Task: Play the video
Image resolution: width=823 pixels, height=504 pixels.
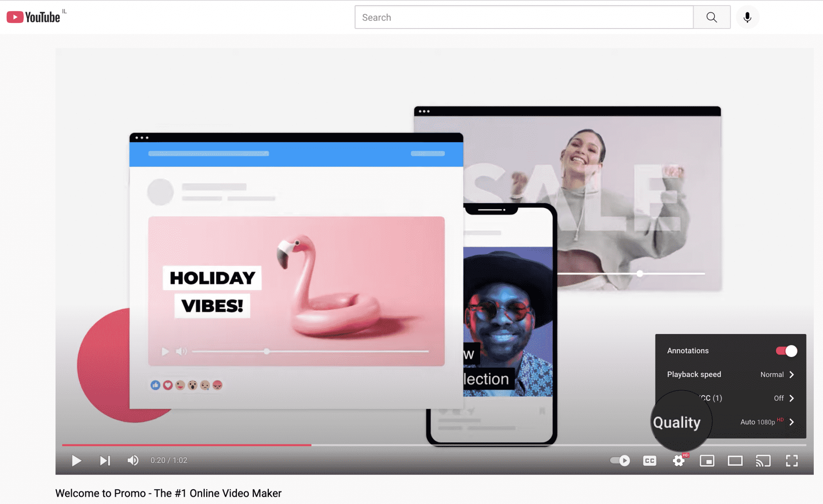Action: (x=76, y=461)
